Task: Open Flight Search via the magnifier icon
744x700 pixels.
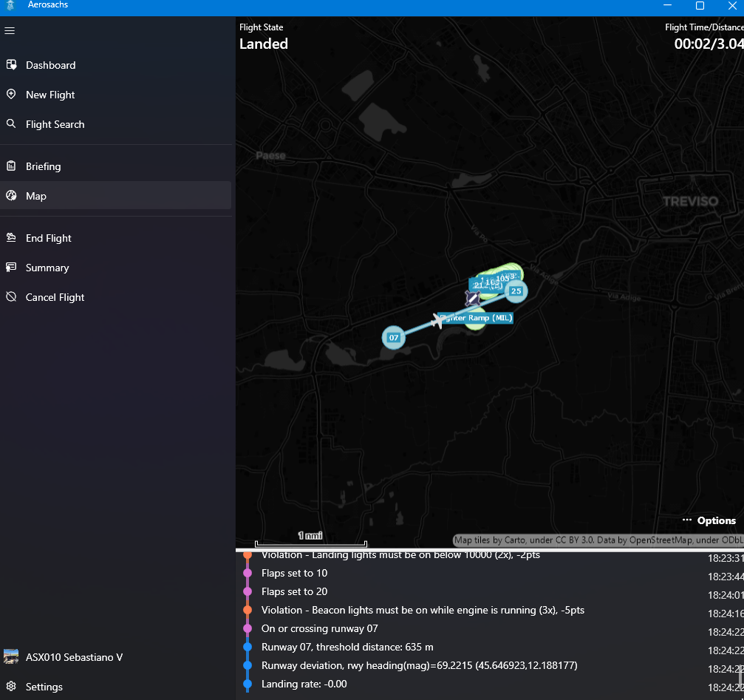Action: tap(11, 124)
